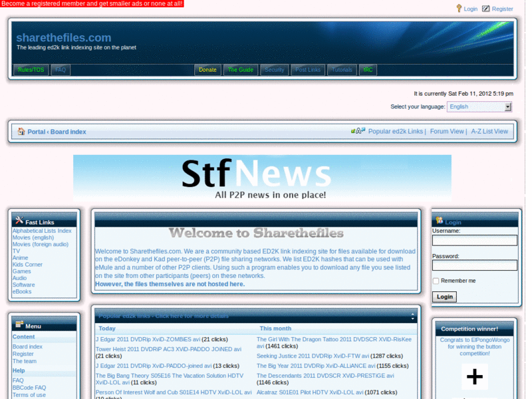Switch to A-Z List View
This screenshot has height=399, width=532.
coord(489,131)
